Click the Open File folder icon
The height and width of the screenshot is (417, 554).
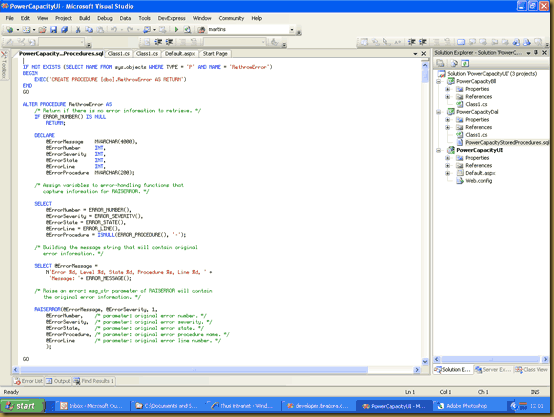click(x=42, y=30)
